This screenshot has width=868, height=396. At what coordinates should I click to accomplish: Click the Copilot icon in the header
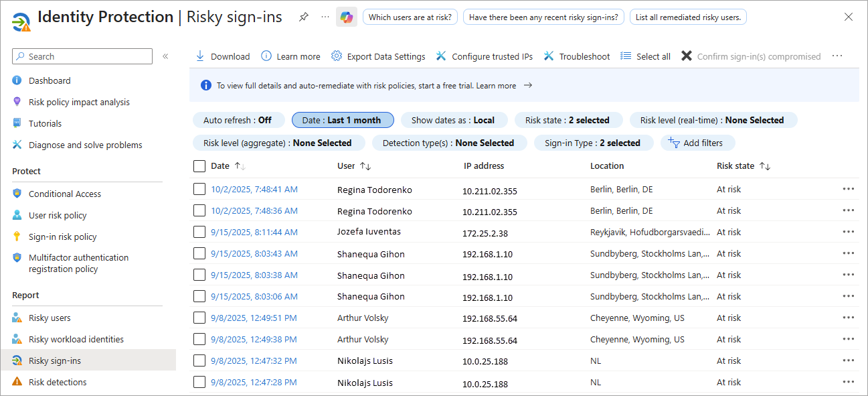pyautogui.click(x=347, y=17)
